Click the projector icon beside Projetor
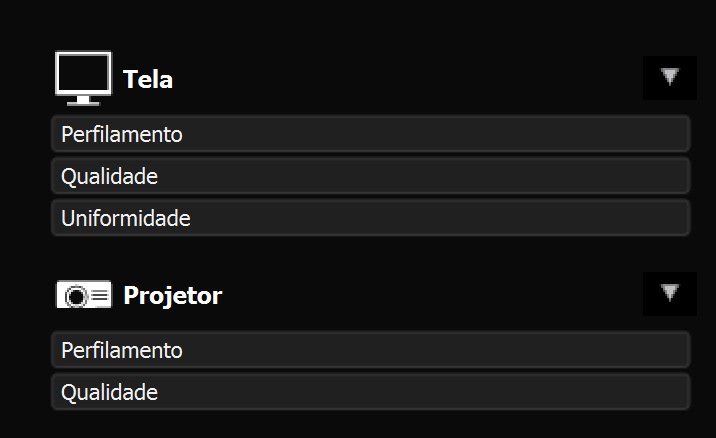 [x=84, y=295]
